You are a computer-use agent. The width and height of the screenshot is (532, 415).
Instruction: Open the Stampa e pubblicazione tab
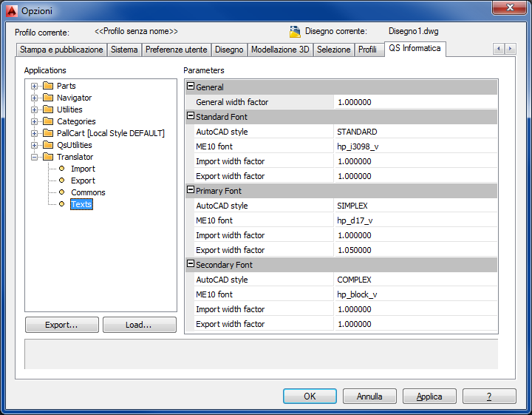point(61,50)
